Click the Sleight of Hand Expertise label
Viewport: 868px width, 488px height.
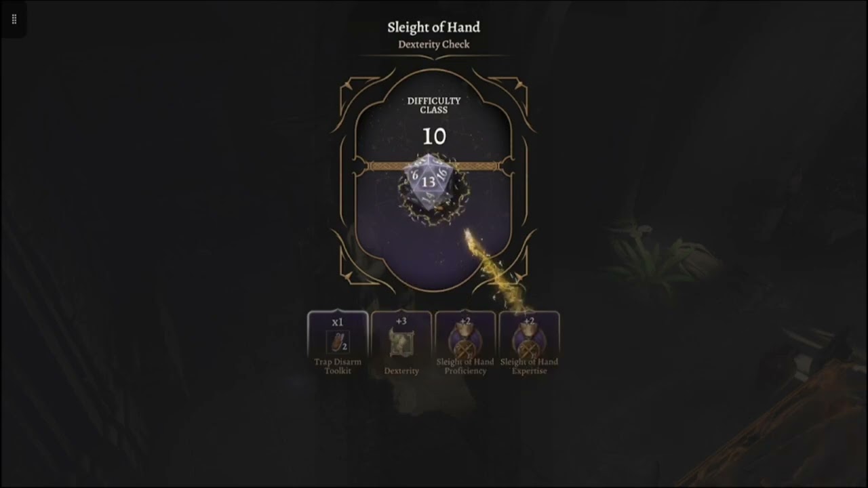pyautogui.click(x=529, y=366)
